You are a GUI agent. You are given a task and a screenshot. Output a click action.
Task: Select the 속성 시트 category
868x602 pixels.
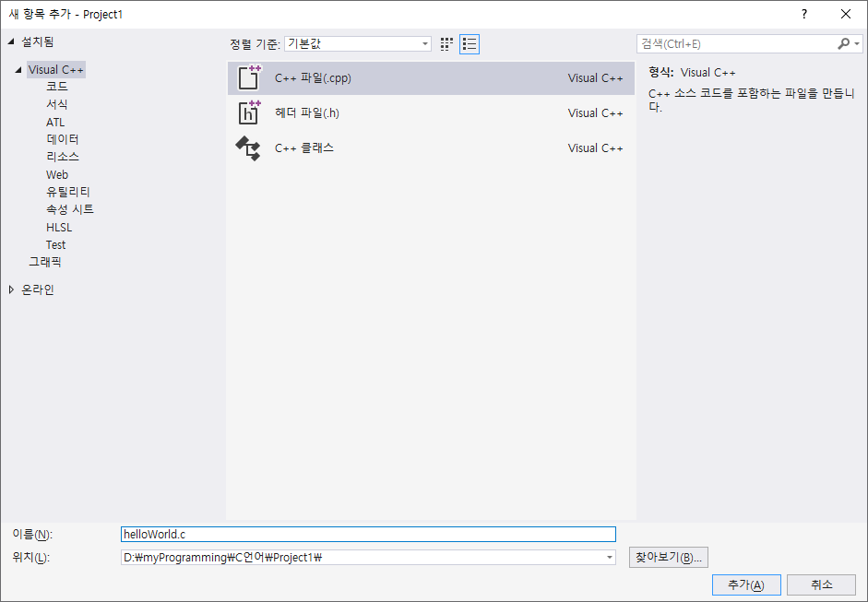coord(70,209)
